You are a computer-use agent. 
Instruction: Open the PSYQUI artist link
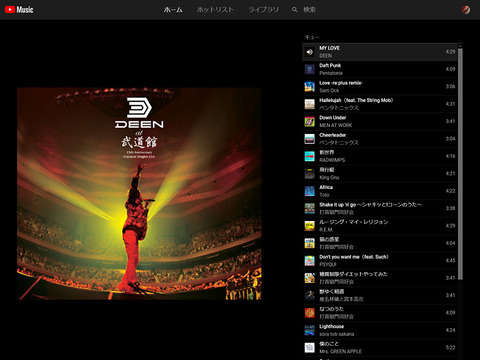pyautogui.click(x=328, y=264)
